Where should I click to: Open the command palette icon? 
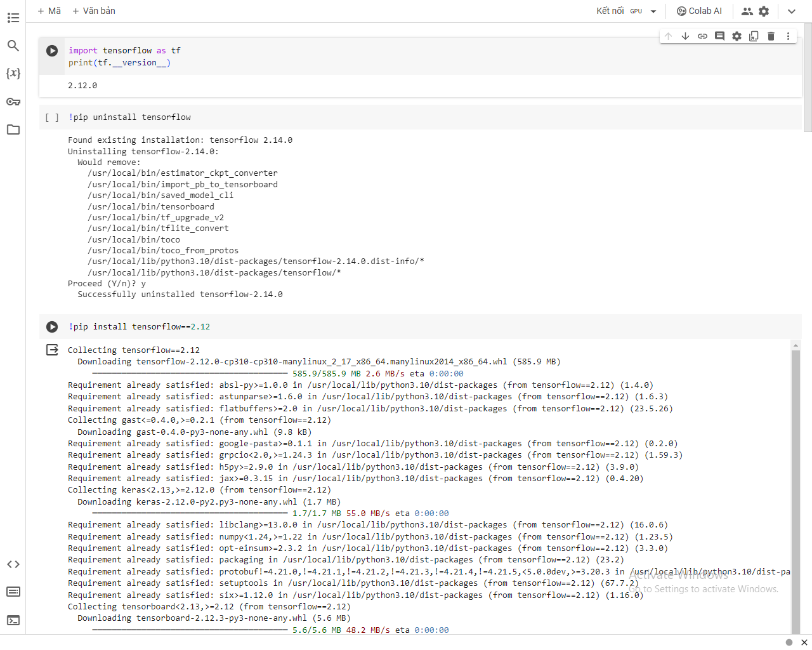pos(13,592)
